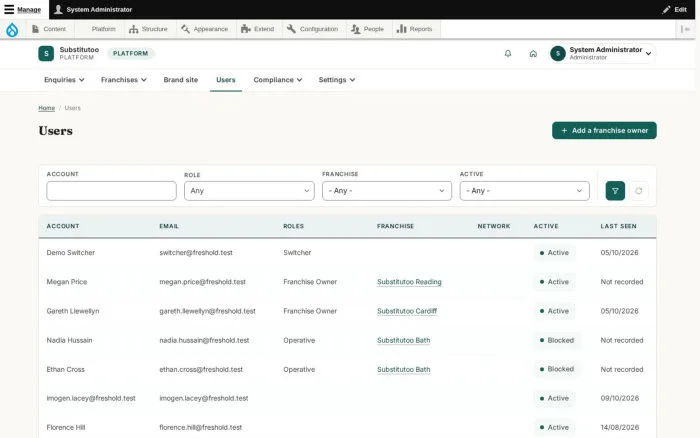Select the Users tab
This screenshot has height=438, width=700.
(225, 80)
